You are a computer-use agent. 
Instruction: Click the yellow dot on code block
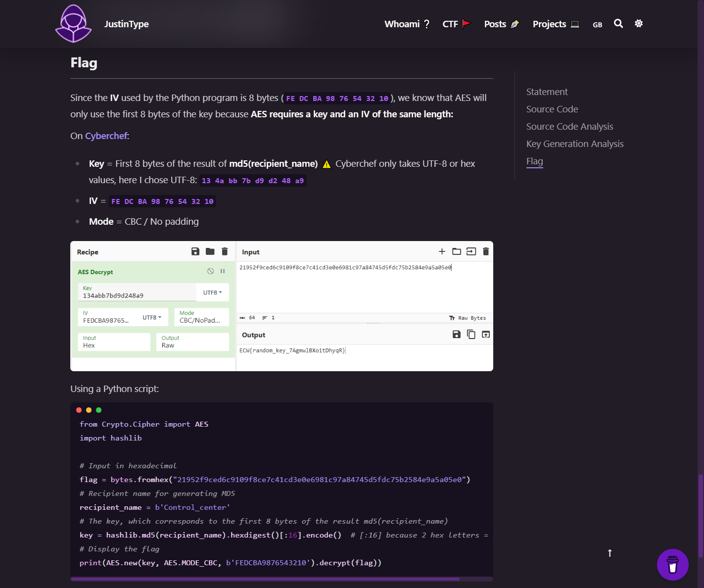pos(89,410)
